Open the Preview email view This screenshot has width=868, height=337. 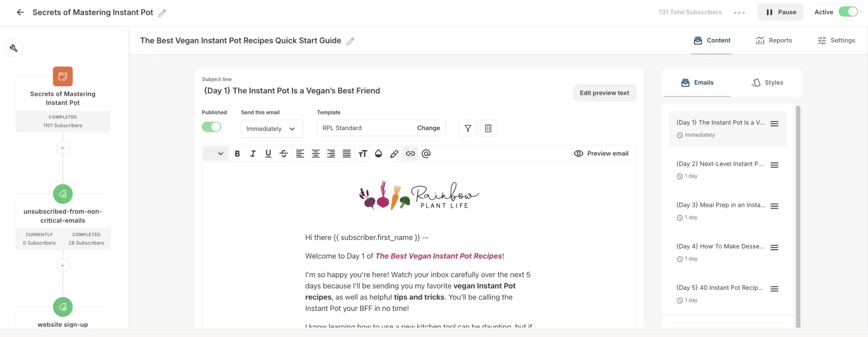[x=601, y=154]
